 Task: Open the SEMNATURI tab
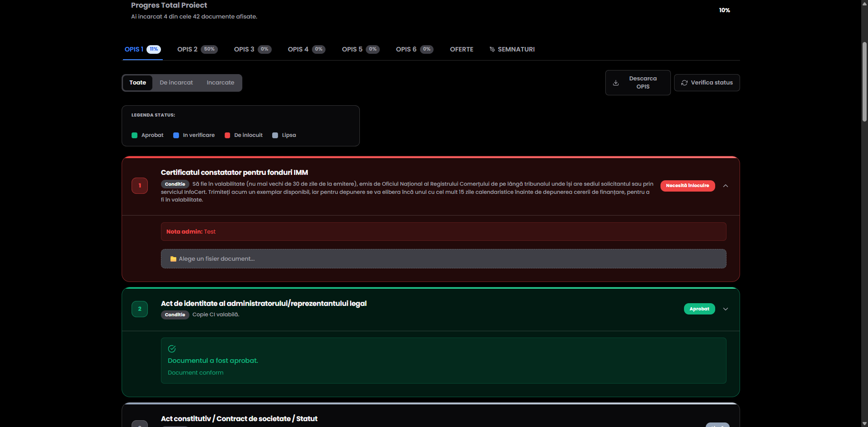pyautogui.click(x=512, y=49)
